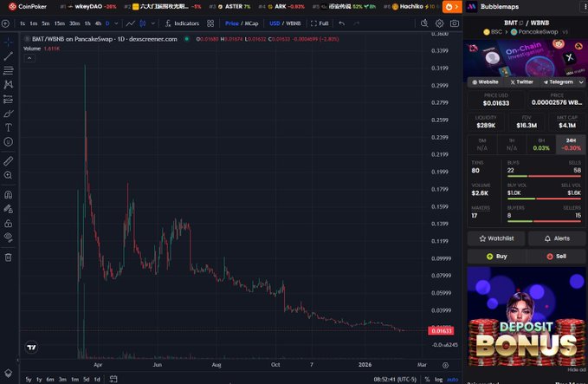Viewport: 588px width, 384px height.
Task: Open the CoinPoker ad link
Action: [28, 6]
